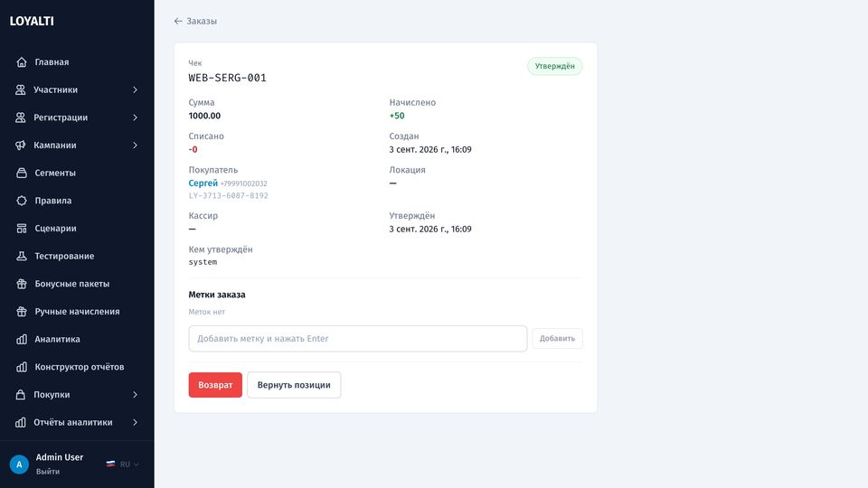This screenshot has height=488, width=868.
Task: Click the flask icon beside Тестирование
Action: (x=22, y=256)
